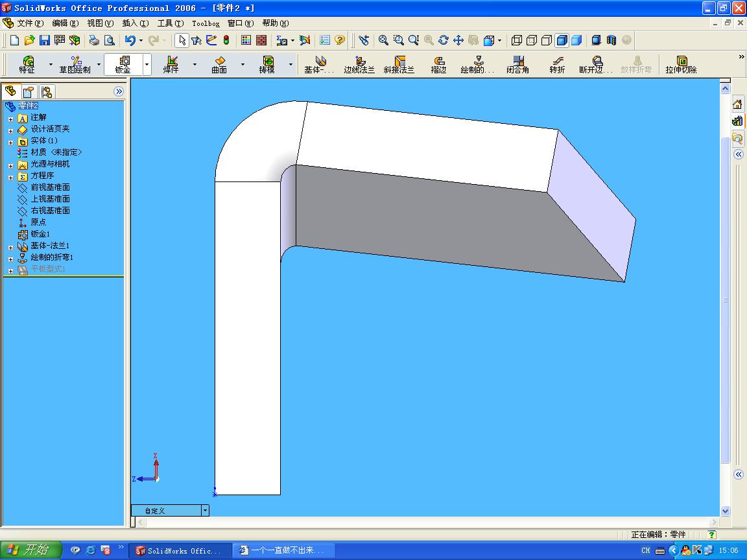Click the vertical scrollbar down arrow
The height and width of the screenshot is (560, 747).
[725, 511]
